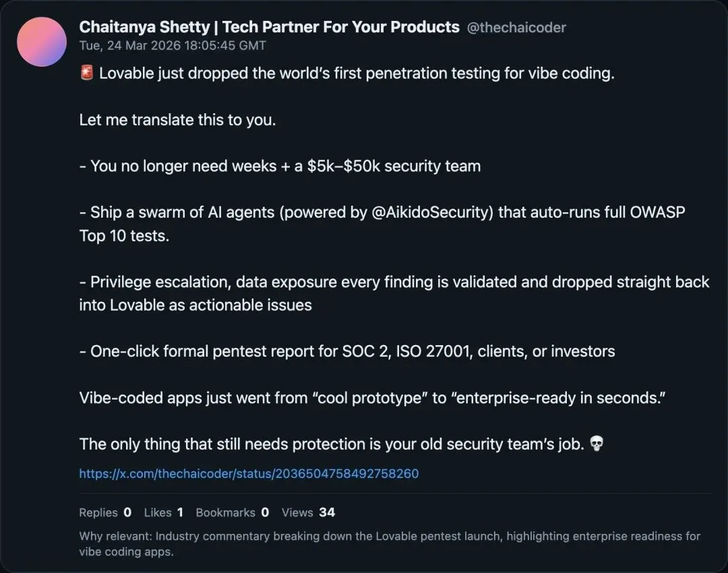728x573 pixels.
Task: Click the Bookmarks 0 counter
Action: pos(232,512)
